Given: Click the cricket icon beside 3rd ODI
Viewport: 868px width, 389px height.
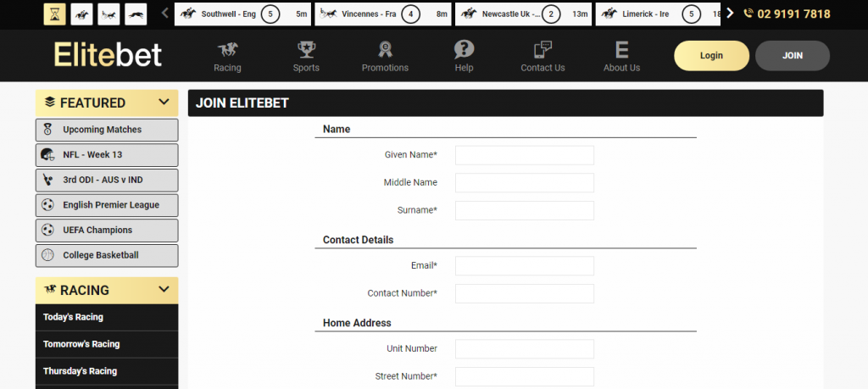Looking at the screenshot, I should pyautogui.click(x=47, y=180).
